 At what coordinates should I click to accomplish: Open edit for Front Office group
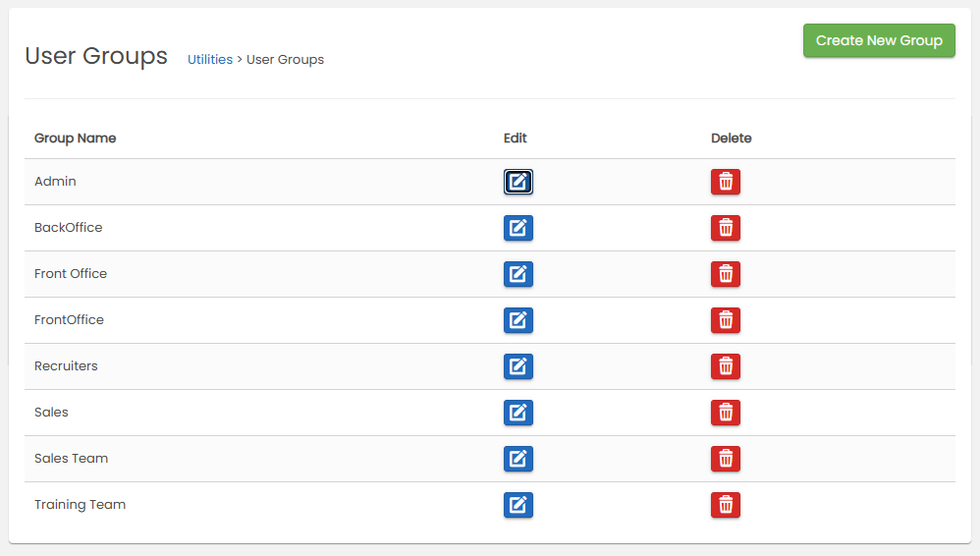point(518,274)
